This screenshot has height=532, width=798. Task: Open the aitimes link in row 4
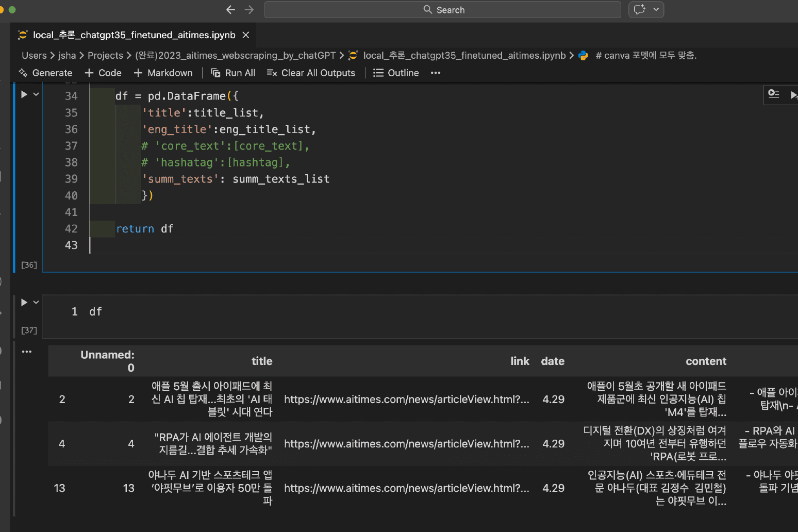(x=407, y=444)
